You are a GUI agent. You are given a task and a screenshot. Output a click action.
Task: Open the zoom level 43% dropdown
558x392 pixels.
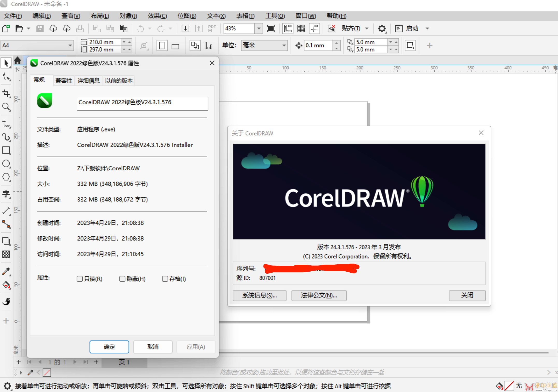259,28
